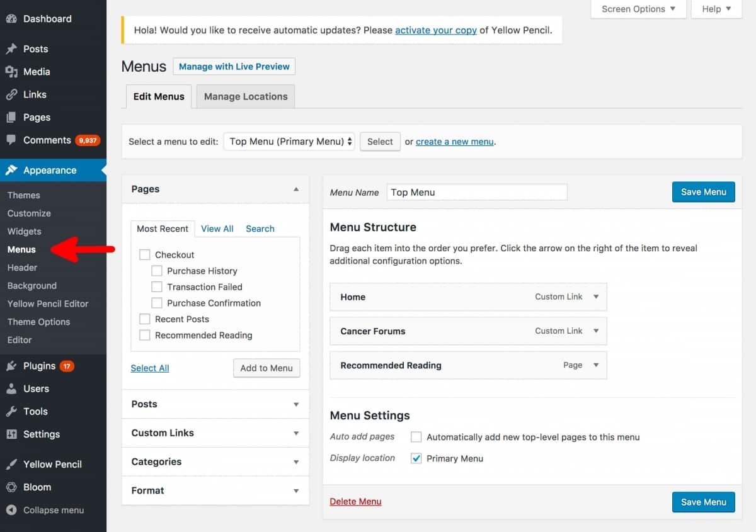The height and width of the screenshot is (532, 756).
Task: Open the View All pages tab
Action: pos(217,229)
